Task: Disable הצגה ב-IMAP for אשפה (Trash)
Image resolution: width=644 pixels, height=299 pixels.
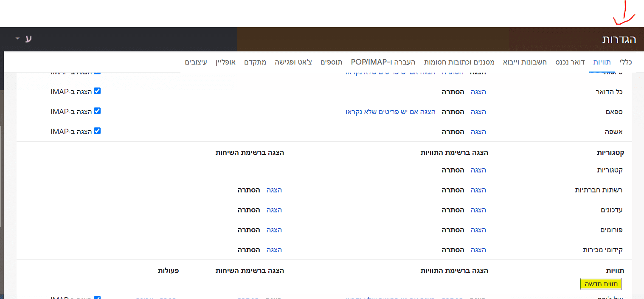Action: click(98, 131)
